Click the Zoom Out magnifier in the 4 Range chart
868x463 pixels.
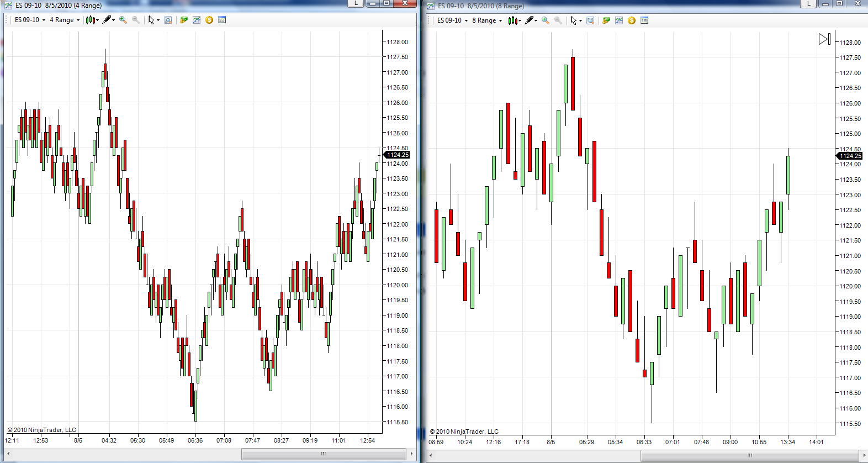coord(136,20)
